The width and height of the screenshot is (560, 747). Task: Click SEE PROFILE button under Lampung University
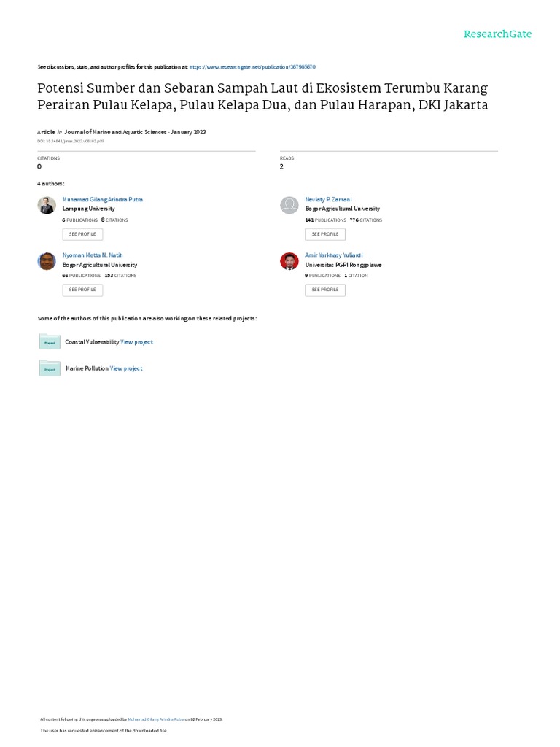pos(82,234)
